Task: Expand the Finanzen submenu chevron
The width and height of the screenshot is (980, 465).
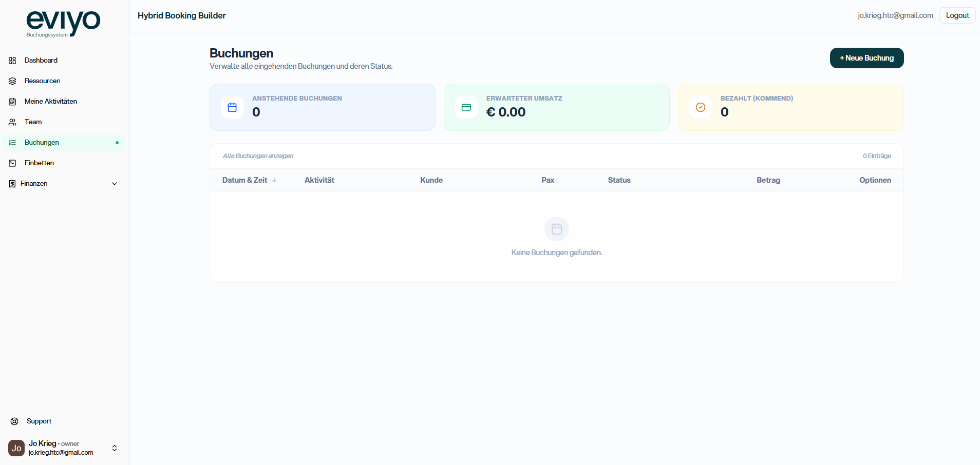Action: (114, 183)
